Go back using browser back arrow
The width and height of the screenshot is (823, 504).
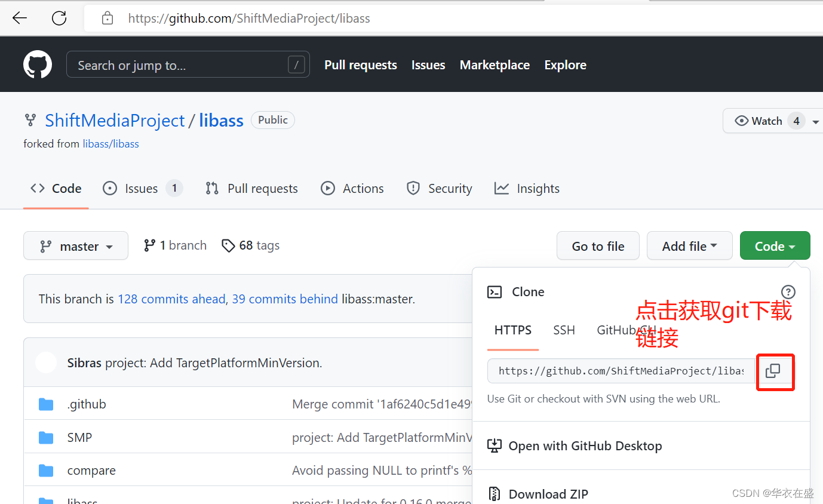(20, 19)
